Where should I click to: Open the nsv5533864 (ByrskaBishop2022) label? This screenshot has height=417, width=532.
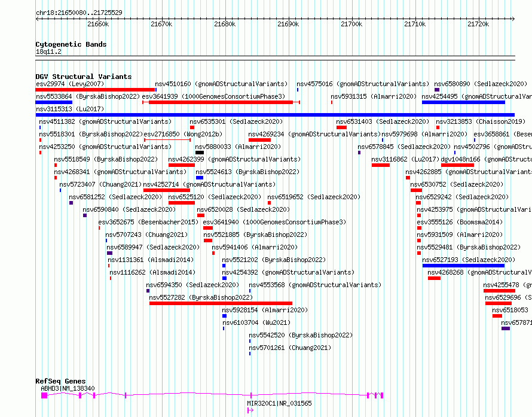click(x=88, y=96)
